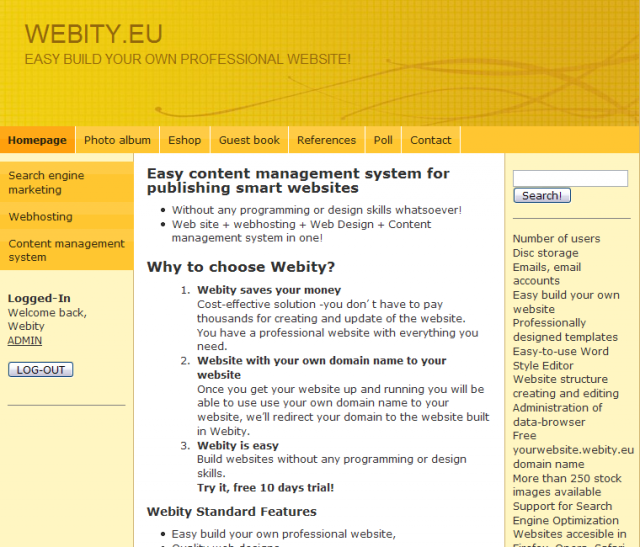
Task: Switch to the Guest book tab
Action: pos(249,140)
